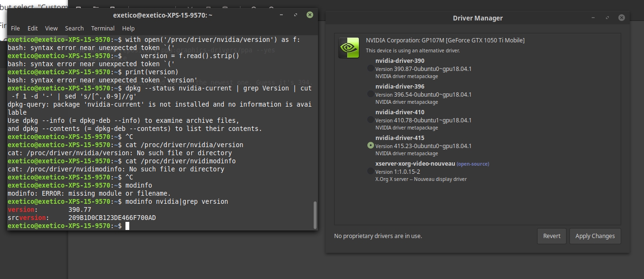644x279 pixels.
Task: Pick the nvidia-driver-410 driver
Action: pyautogui.click(x=371, y=120)
